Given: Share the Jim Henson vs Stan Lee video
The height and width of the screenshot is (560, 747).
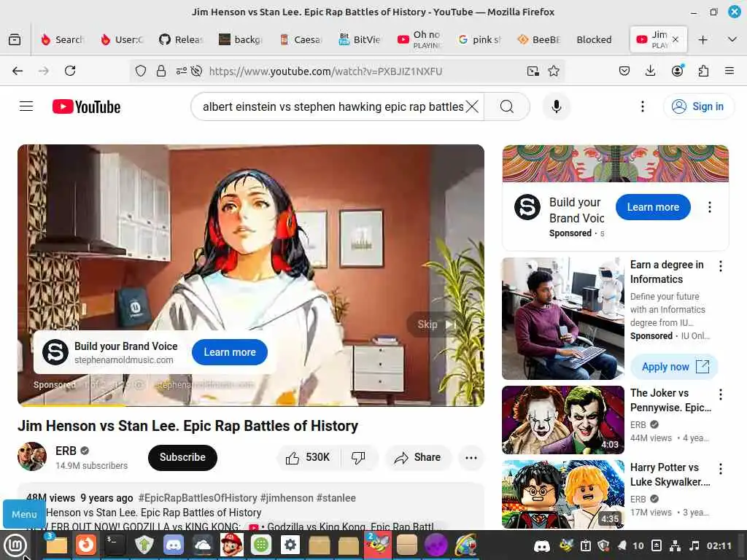Looking at the screenshot, I should [x=417, y=457].
